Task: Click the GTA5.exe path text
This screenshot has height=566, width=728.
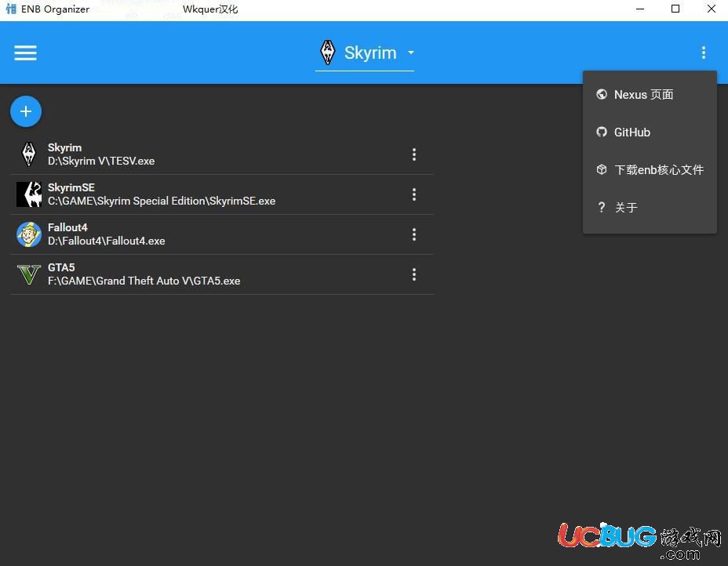Action: [x=144, y=281]
